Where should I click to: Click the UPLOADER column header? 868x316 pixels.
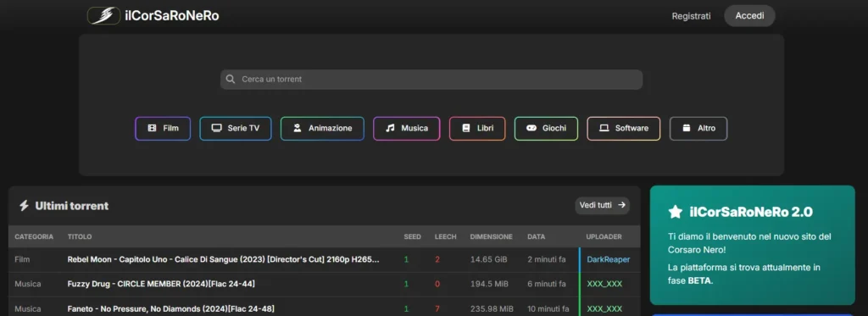coord(604,236)
